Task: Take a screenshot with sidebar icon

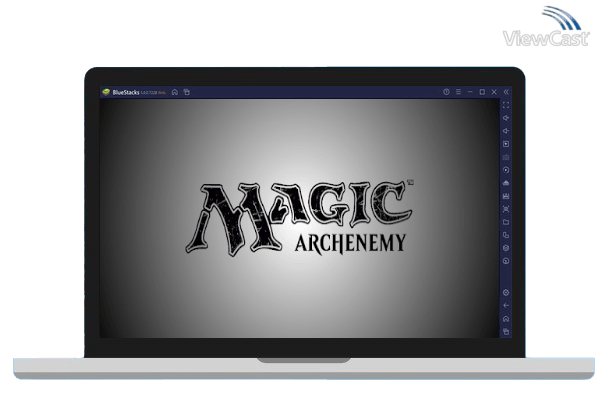Action: coord(506,209)
